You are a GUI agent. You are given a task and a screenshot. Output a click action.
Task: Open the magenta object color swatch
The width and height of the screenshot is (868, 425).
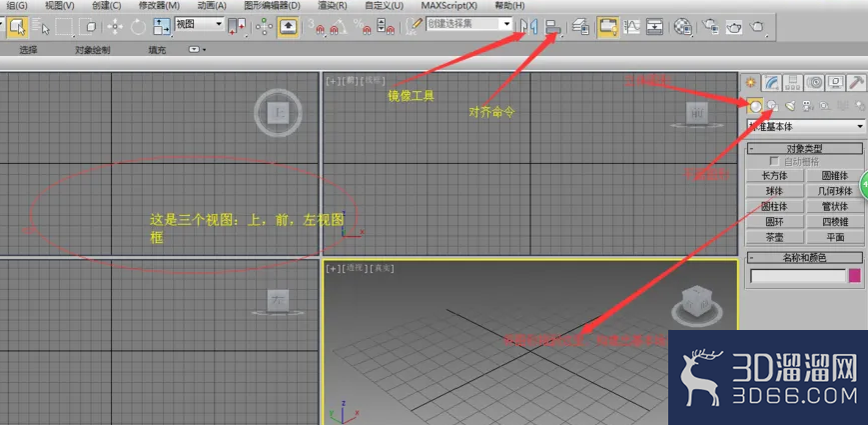(855, 276)
